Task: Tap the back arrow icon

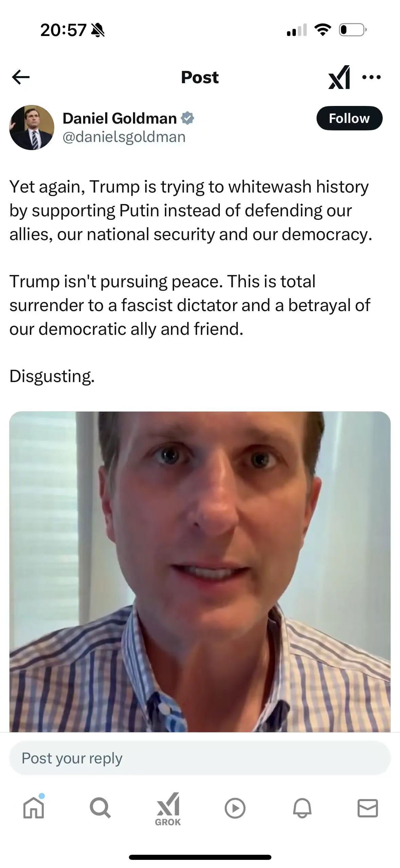Action: coord(21,77)
